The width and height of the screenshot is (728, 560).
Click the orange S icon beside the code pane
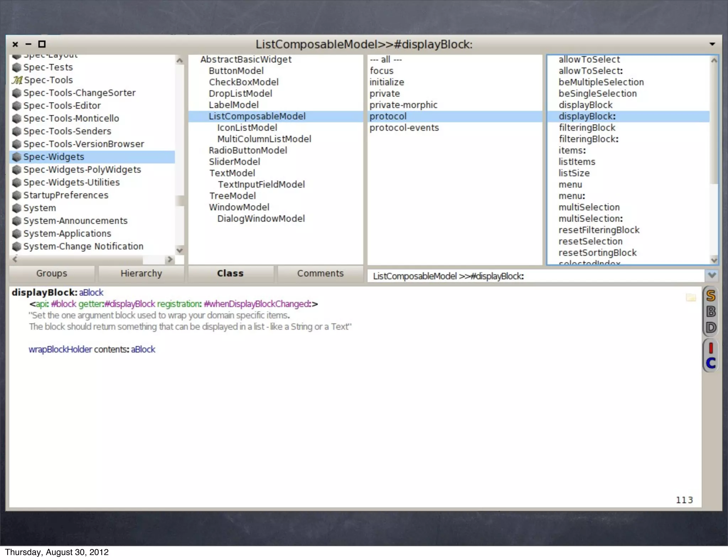(711, 296)
